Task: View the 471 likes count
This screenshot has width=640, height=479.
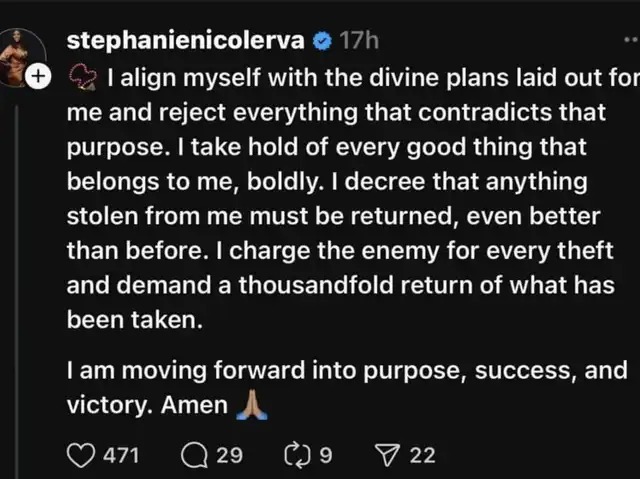Action: tap(121, 455)
